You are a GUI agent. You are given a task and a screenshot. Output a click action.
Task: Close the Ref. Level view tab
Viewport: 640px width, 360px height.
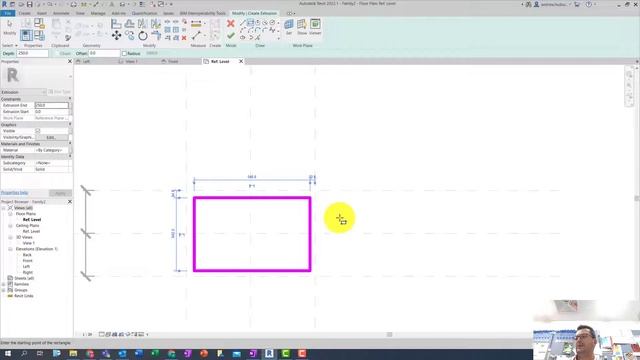[241, 61]
